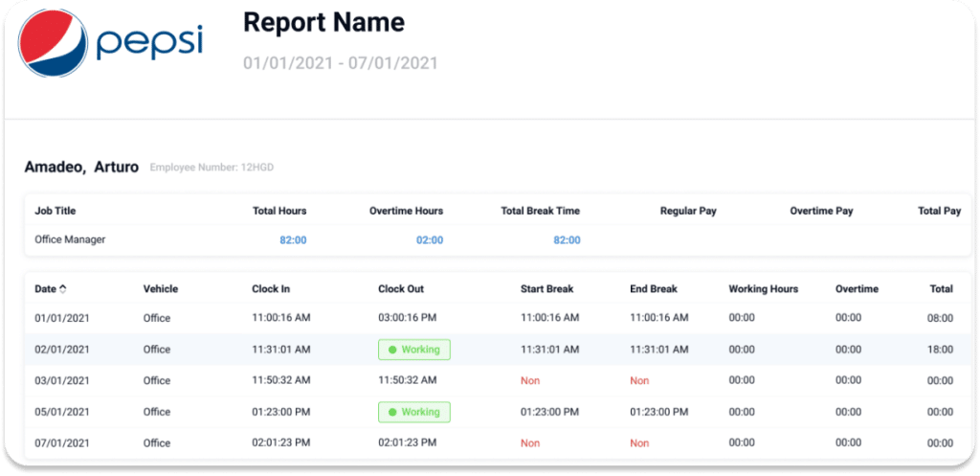Click the Office vehicle cell for 07/01/2021
This screenshot has height=476, width=980.
(157, 443)
